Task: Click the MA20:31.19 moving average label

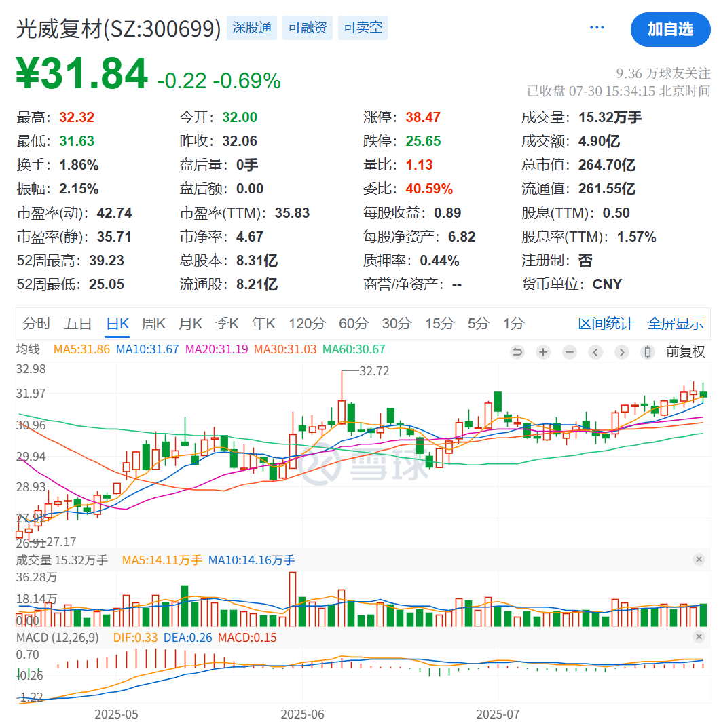Action: [x=217, y=349]
